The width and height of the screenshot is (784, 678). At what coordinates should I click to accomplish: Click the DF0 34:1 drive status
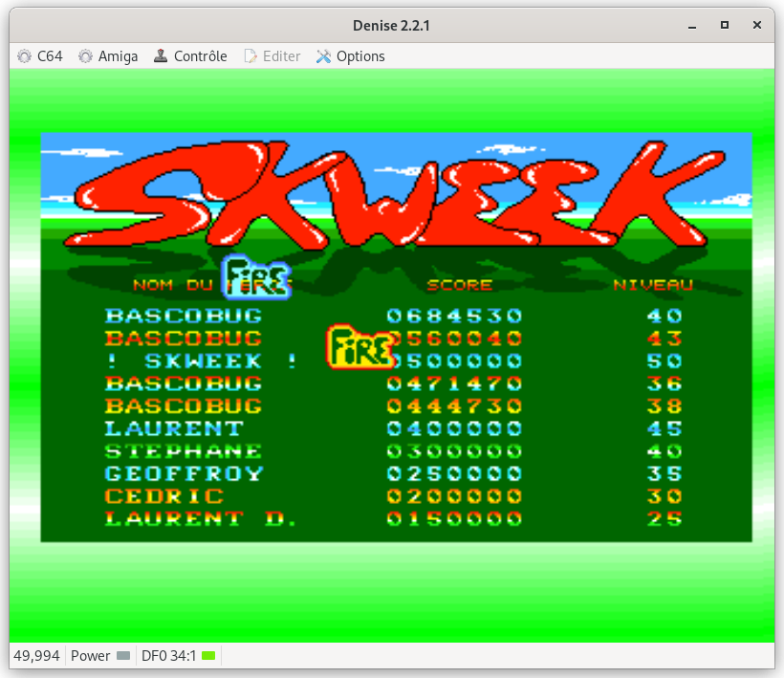coord(168,655)
